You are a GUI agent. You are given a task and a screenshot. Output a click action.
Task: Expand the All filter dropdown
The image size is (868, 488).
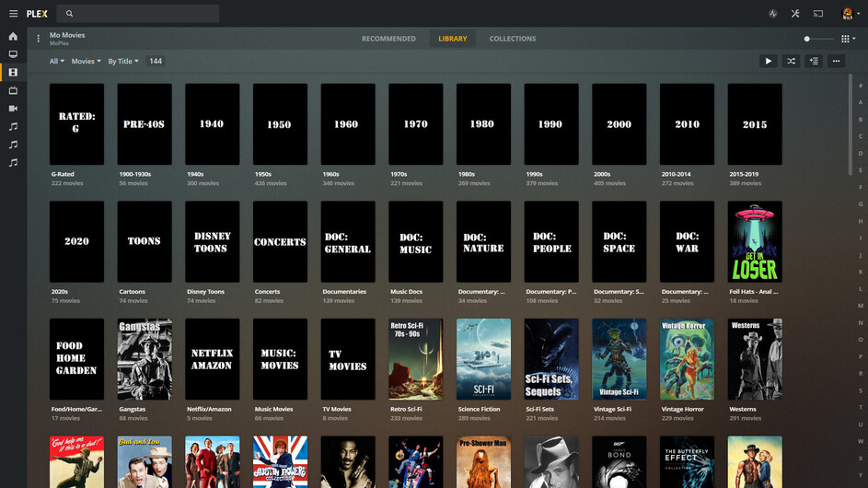coord(56,62)
